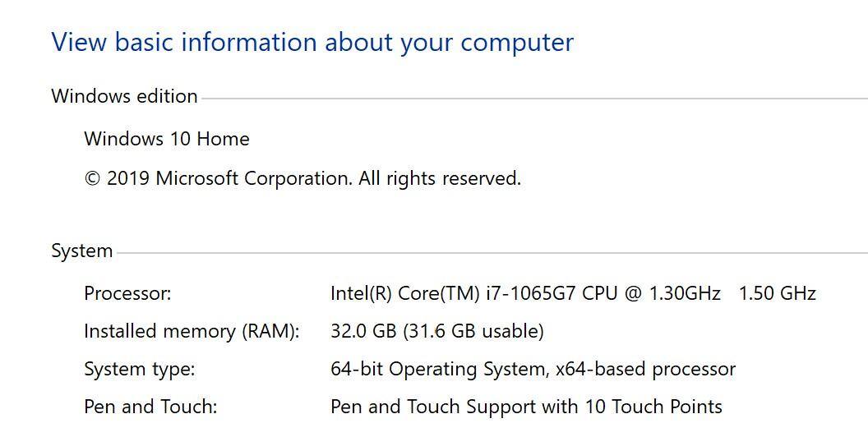This screenshot has width=868, height=437.
Task: Click the '1.30GHz' processor speed text
Action: point(685,293)
